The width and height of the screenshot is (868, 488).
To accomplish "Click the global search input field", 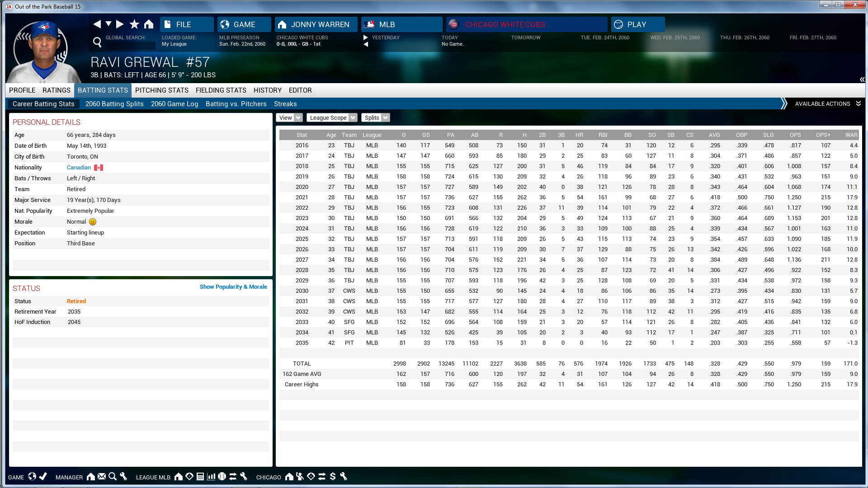I will pyautogui.click(x=130, y=45).
